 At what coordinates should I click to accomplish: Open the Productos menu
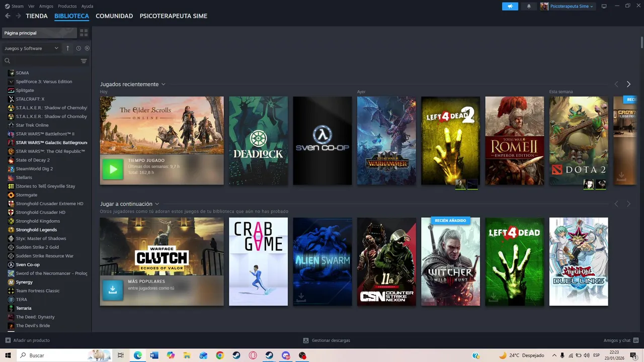point(67,6)
